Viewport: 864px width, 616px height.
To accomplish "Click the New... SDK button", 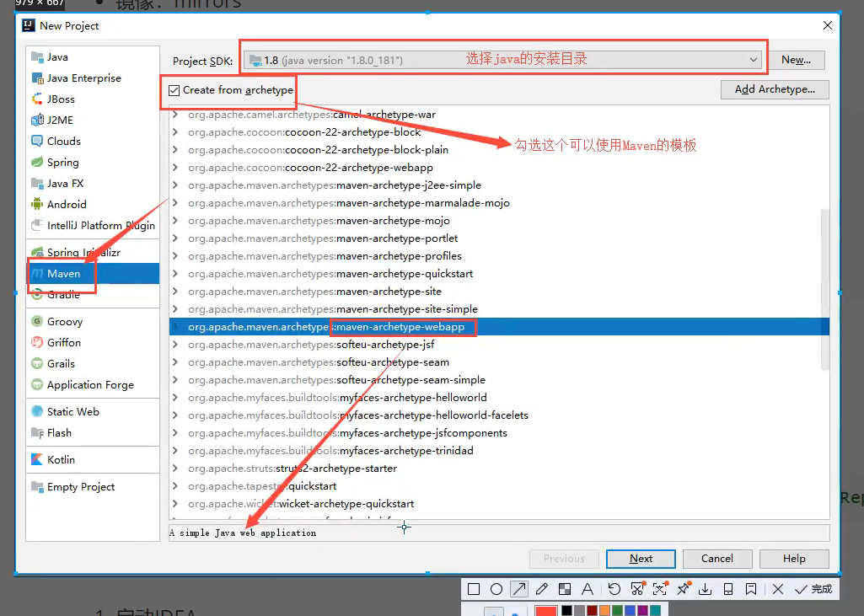I will (796, 60).
